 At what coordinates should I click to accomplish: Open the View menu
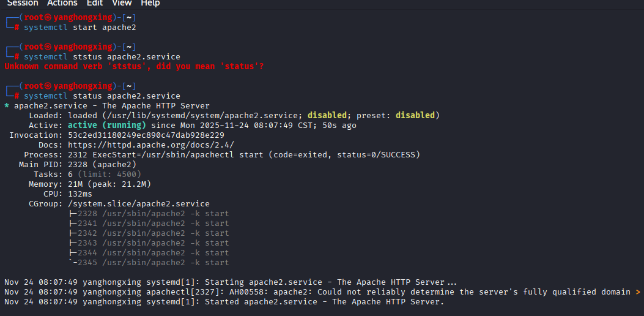coord(122,3)
